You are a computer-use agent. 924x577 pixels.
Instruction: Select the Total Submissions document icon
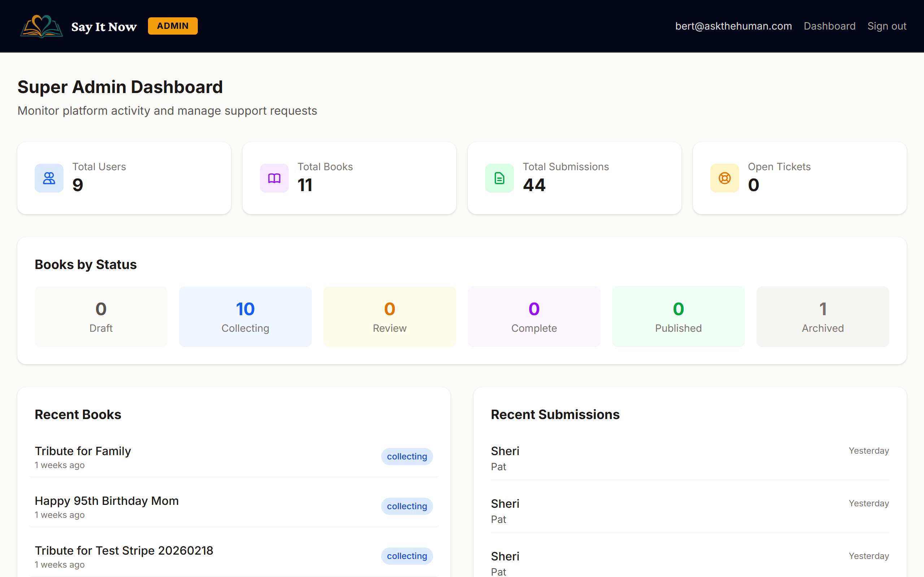coord(499,178)
